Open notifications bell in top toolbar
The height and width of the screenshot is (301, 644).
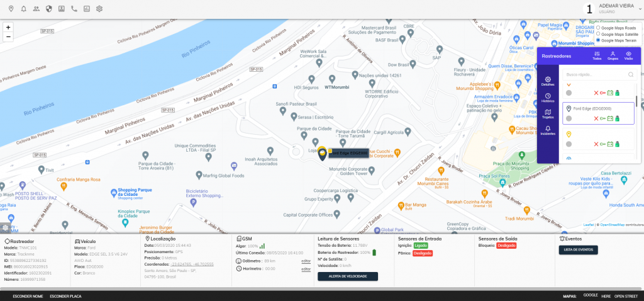(x=23, y=9)
